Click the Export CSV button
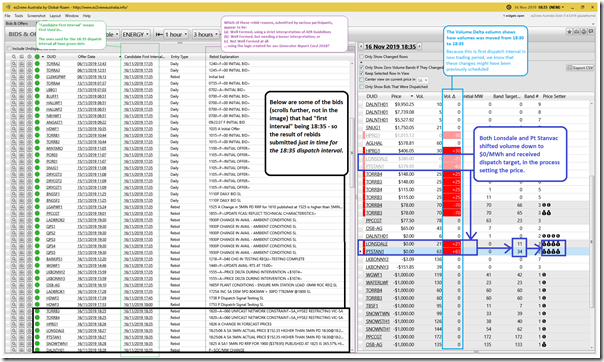604x362 pixels. (580, 67)
